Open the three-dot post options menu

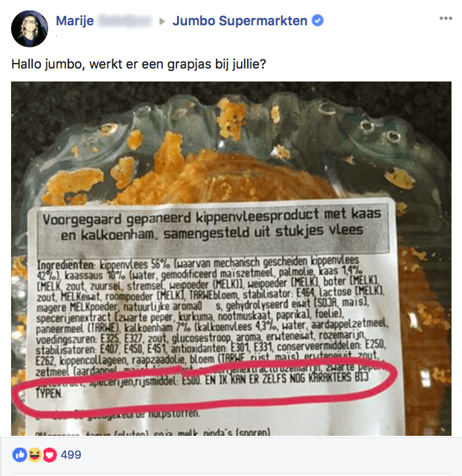click(445, 19)
